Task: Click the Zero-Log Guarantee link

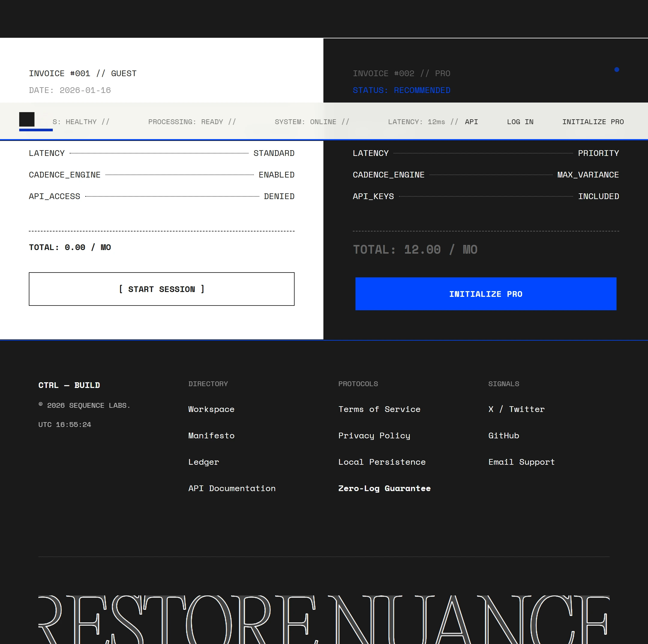Action: pyautogui.click(x=384, y=488)
